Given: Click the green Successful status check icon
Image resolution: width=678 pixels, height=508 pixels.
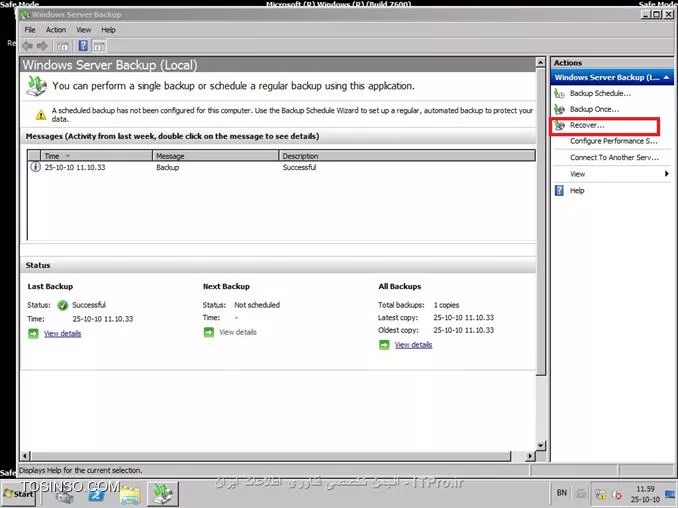Looking at the screenshot, I should [63, 305].
